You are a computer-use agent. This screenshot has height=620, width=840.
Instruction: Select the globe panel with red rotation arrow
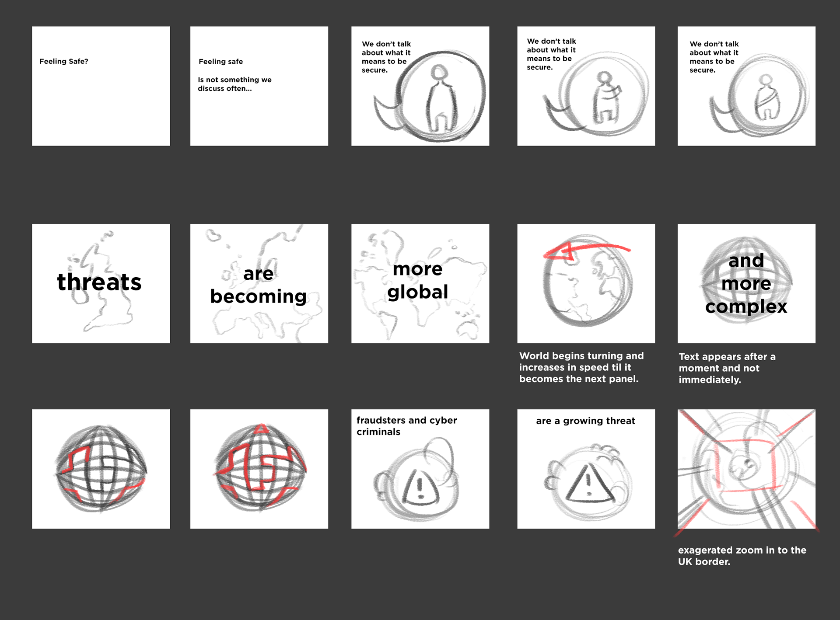[x=586, y=283]
